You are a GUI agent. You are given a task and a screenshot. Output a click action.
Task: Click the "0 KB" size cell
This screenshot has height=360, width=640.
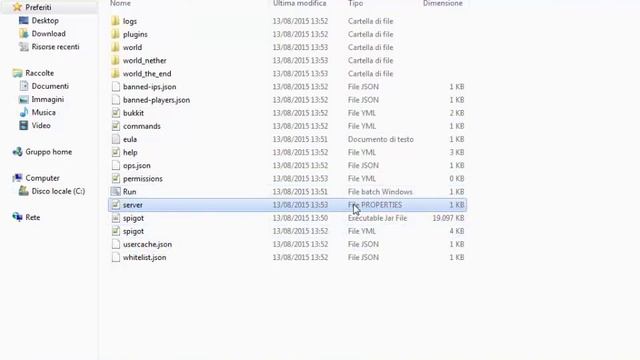(457, 178)
